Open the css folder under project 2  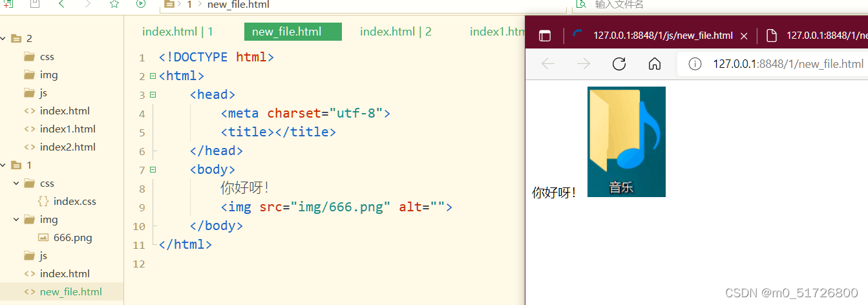coord(47,57)
